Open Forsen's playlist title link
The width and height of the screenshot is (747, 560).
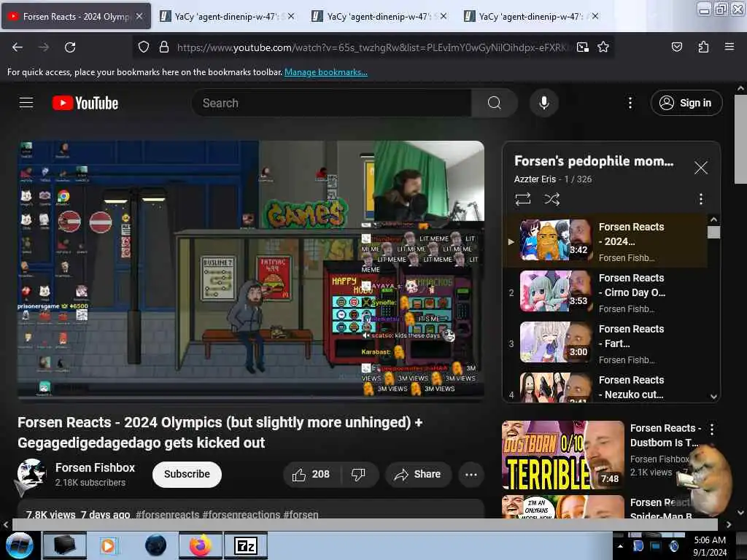point(594,161)
